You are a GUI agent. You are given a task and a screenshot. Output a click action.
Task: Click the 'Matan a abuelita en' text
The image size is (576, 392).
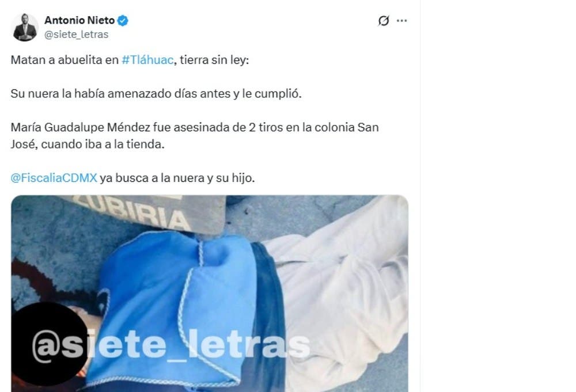point(65,60)
